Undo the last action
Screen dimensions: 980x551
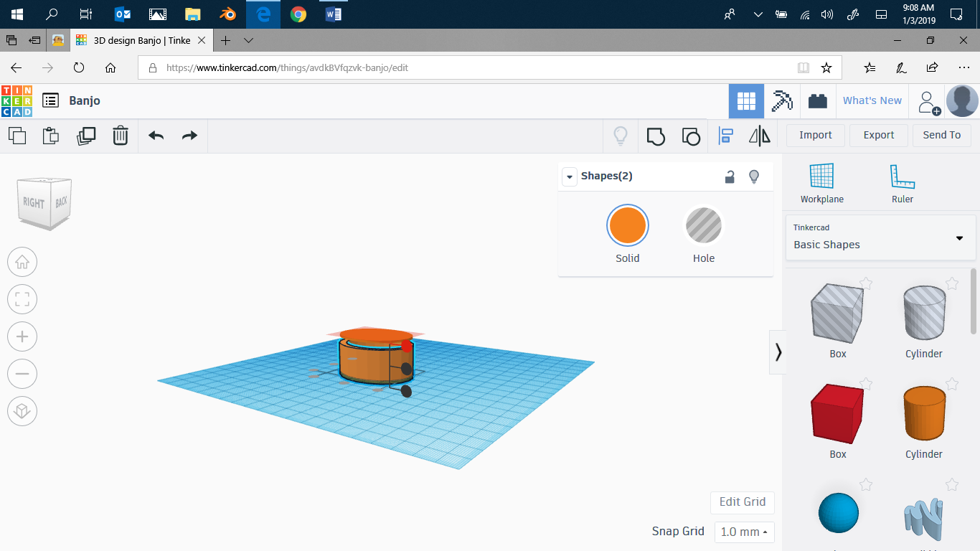pyautogui.click(x=156, y=136)
